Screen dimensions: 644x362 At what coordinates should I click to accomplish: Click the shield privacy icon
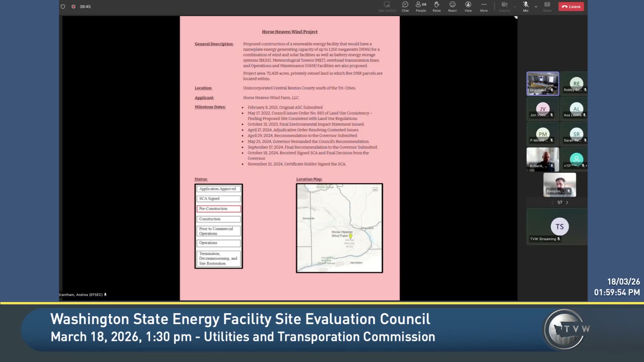(x=63, y=6)
